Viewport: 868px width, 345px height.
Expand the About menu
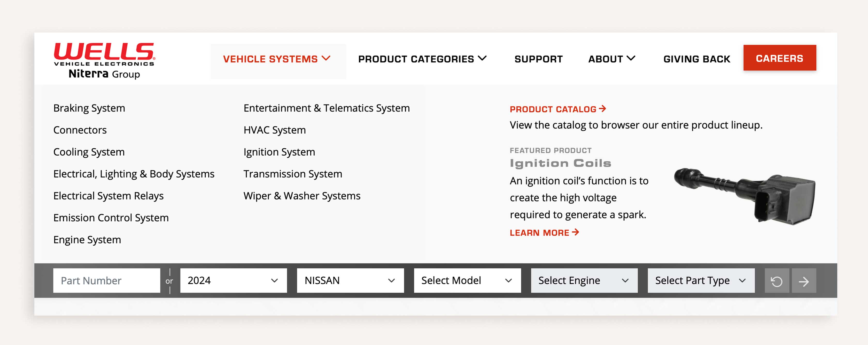coord(611,59)
